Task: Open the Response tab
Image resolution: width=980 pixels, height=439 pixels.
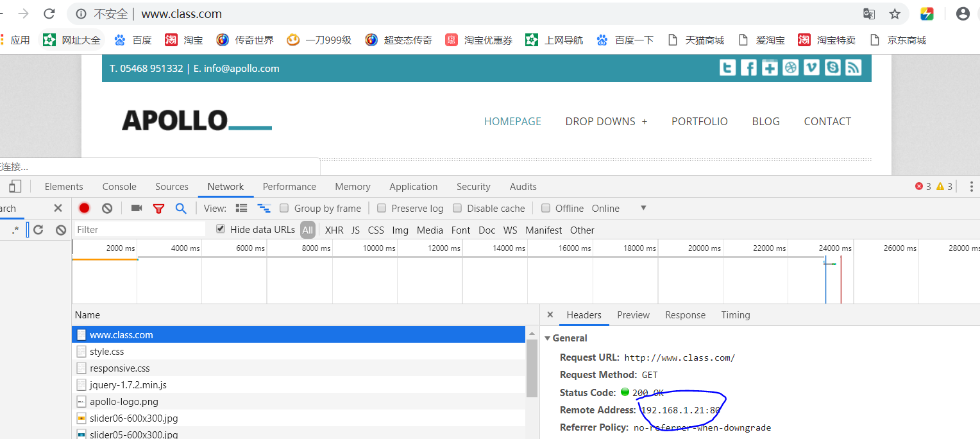Action: (x=685, y=314)
